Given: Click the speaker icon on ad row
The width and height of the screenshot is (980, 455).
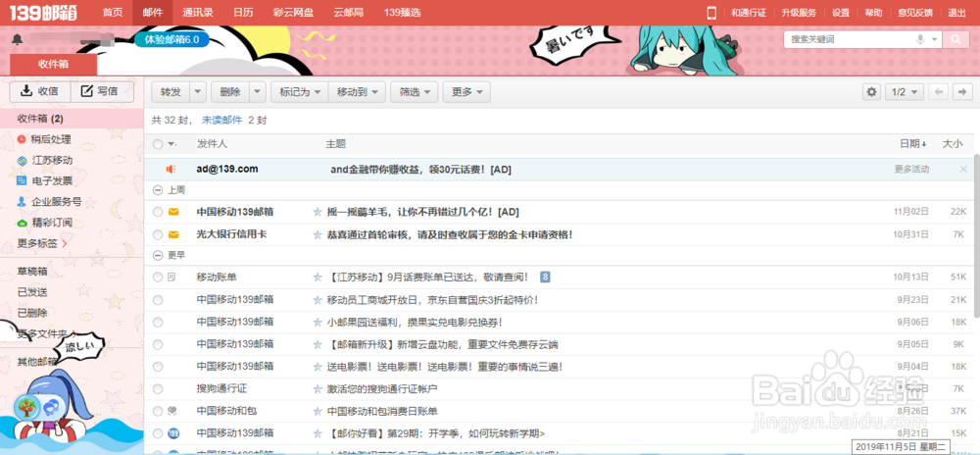Looking at the screenshot, I should pyautogui.click(x=171, y=170).
